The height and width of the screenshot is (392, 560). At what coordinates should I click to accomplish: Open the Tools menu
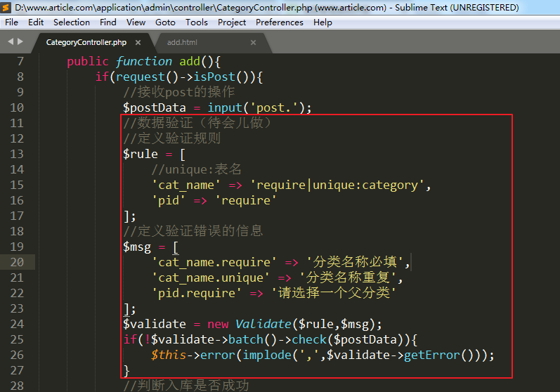pyautogui.click(x=196, y=22)
